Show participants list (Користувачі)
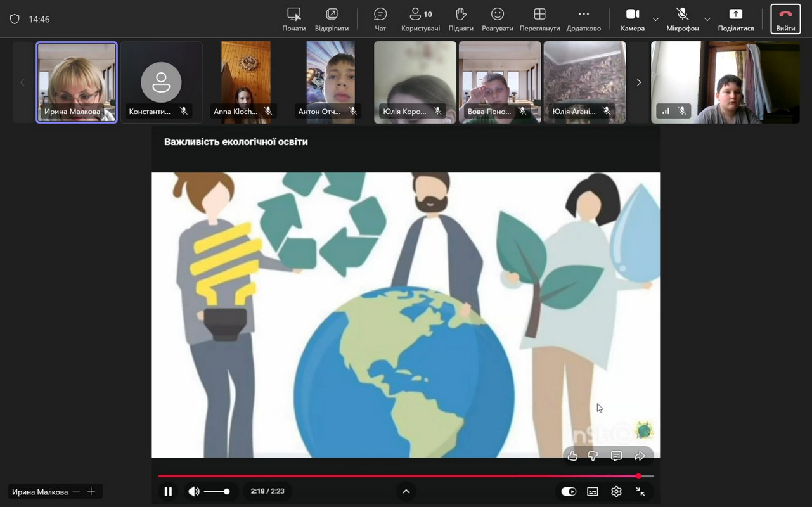Viewport: 812px width, 507px height. (x=420, y=19)
